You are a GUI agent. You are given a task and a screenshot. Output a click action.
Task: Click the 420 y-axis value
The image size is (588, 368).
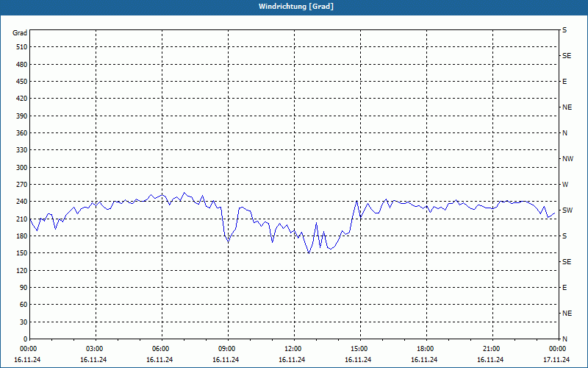tap(22, 99)
